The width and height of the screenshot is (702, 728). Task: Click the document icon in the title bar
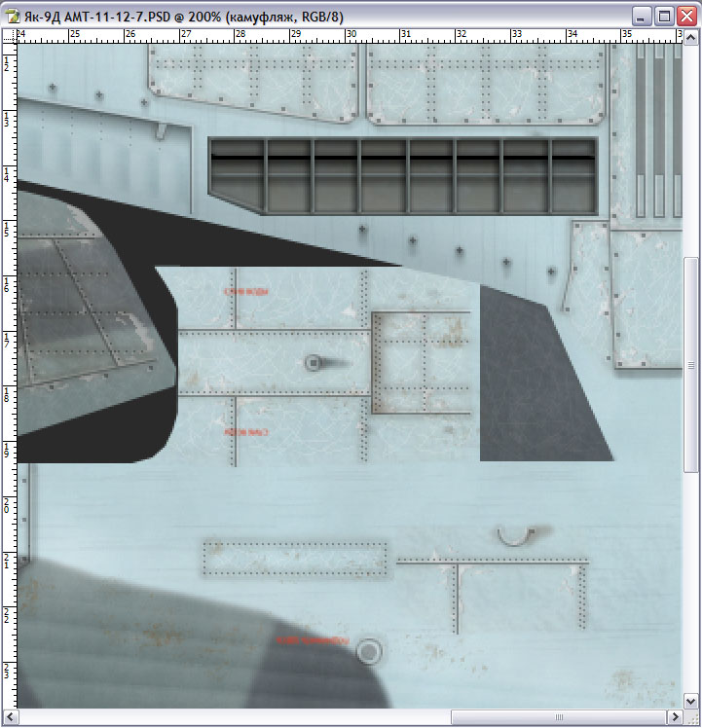12,17
